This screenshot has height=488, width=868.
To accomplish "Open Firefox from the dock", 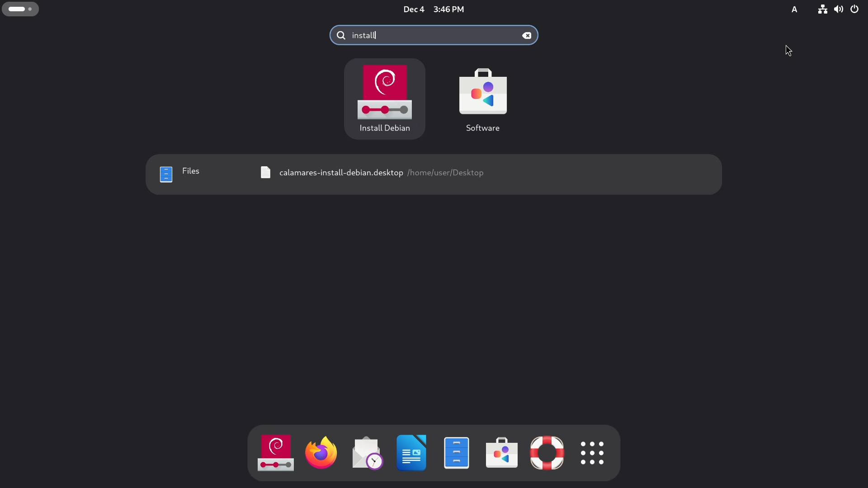I will (321, 453).
